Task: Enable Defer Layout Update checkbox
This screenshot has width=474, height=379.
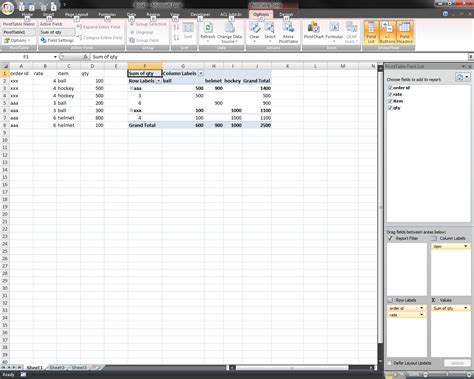Action: (x=389, y=363)
